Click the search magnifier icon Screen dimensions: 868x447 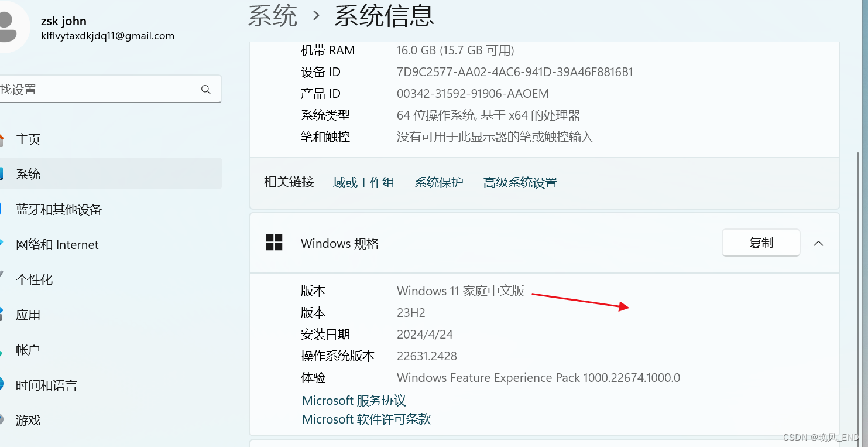point(205,90)
